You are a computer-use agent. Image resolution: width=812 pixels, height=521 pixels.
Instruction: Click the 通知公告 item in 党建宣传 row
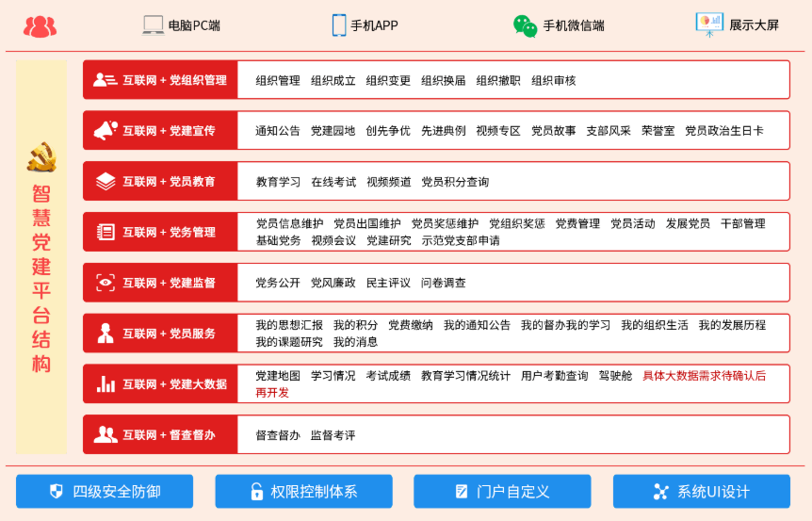(x=278, y=131)
